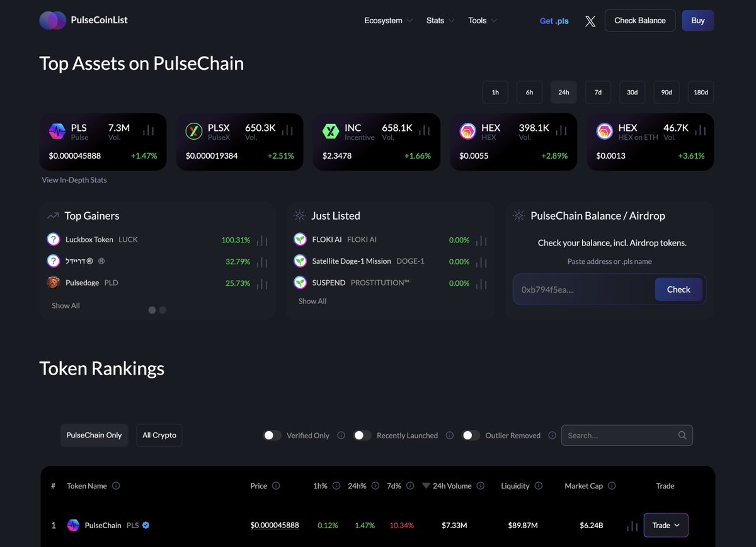Screen dimensions: 756x547
Task: Click the 24h% column info icon
Action: click(375, 486)
